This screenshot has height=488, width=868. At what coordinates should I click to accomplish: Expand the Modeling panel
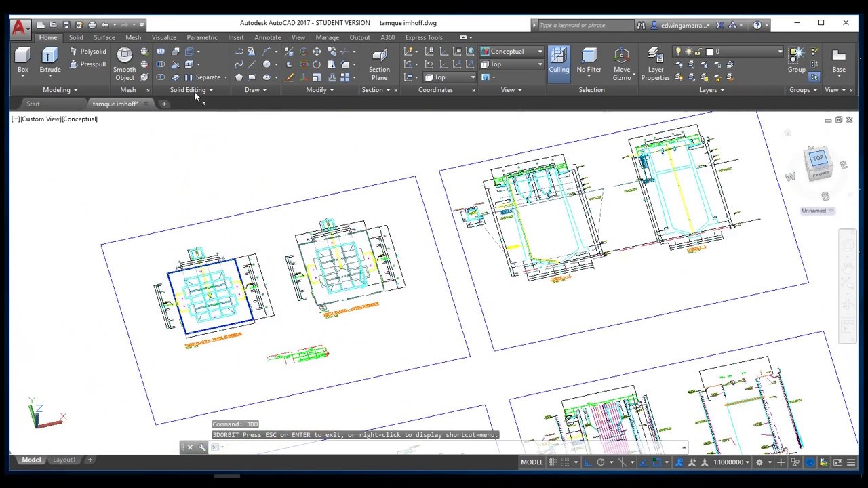[x=60, y=90]
